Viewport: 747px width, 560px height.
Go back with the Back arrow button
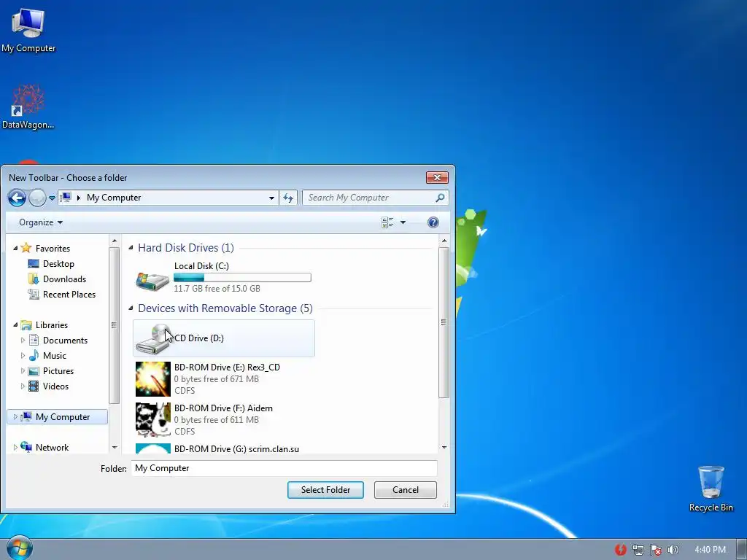point(18,198)
